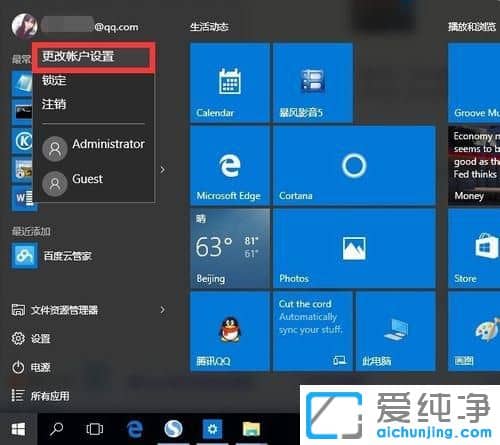
Task: Open the Groove Music tile
Action: pos(474,82)
